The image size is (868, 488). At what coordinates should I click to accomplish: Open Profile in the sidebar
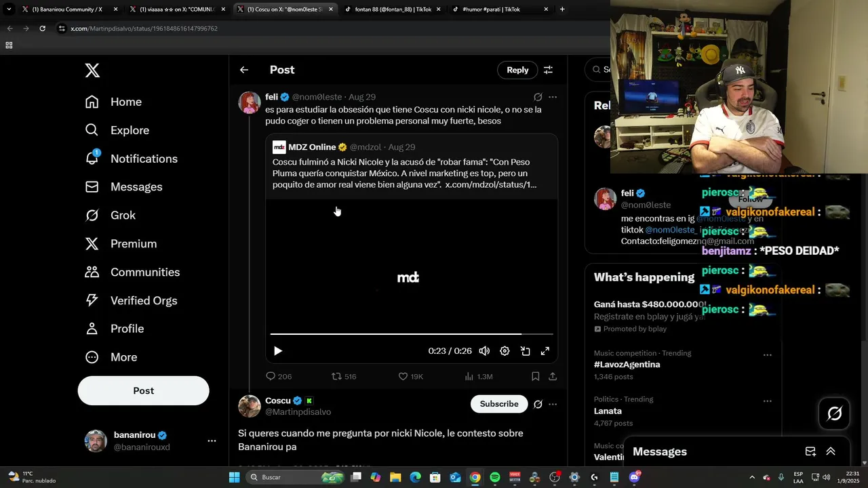click(114, 329)
